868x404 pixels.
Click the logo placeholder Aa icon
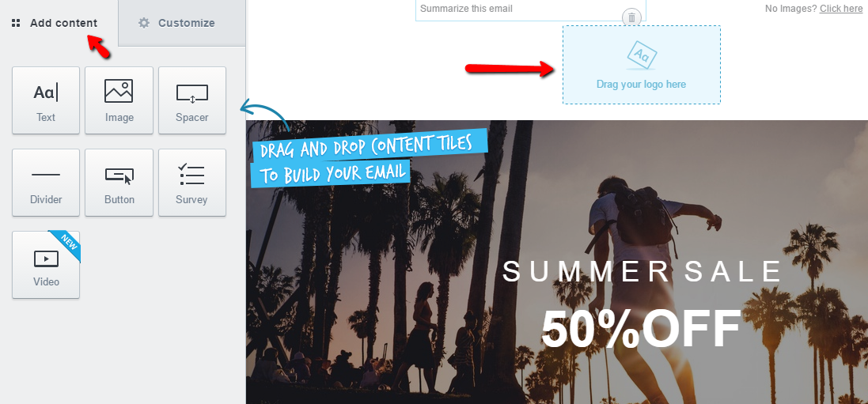[642, 55]
